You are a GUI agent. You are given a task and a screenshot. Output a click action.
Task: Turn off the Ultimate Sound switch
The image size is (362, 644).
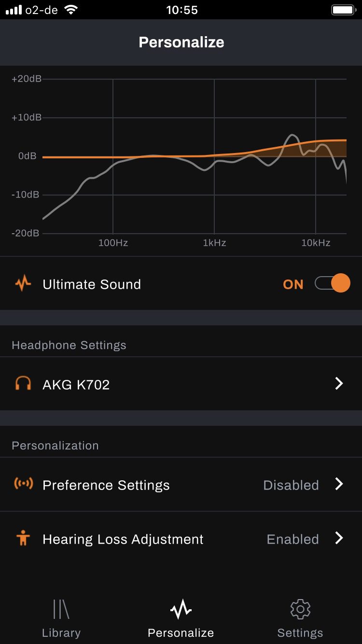[332, 283]
